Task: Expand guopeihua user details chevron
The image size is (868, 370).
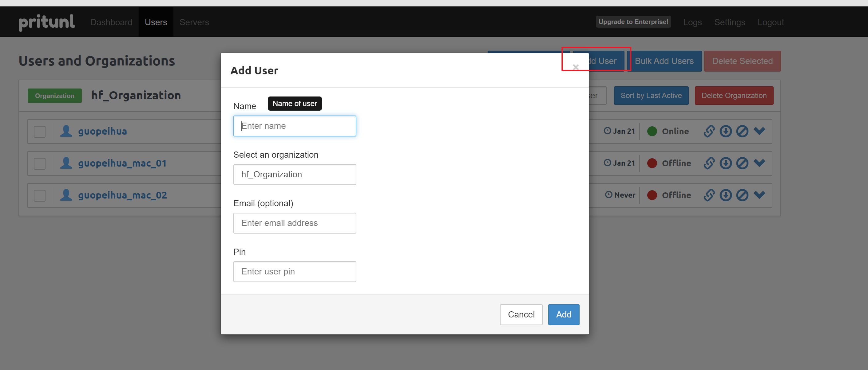Action: click(x=759, y=131)
